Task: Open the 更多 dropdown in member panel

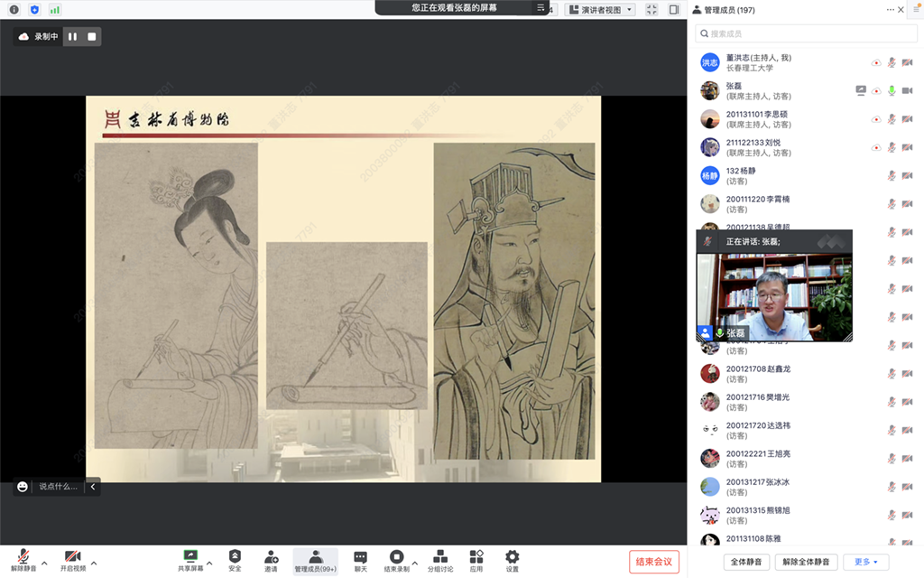Action: coord(865,562)
